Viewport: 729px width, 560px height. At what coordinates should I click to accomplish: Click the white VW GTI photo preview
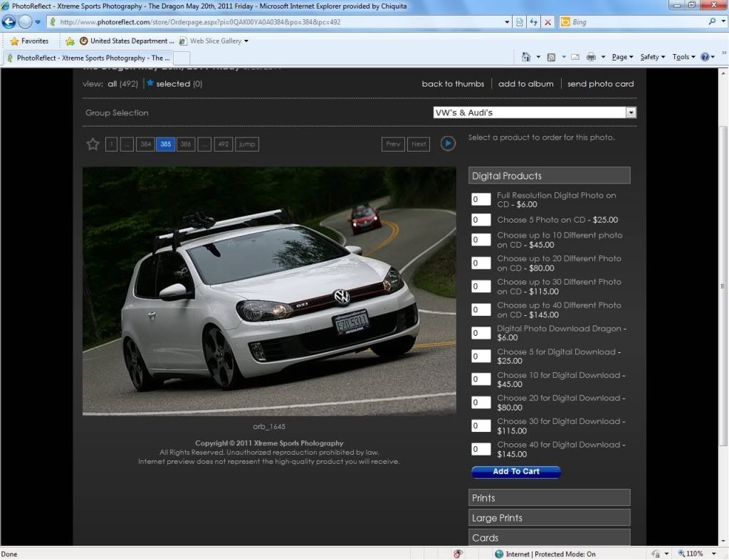(269, 291)
